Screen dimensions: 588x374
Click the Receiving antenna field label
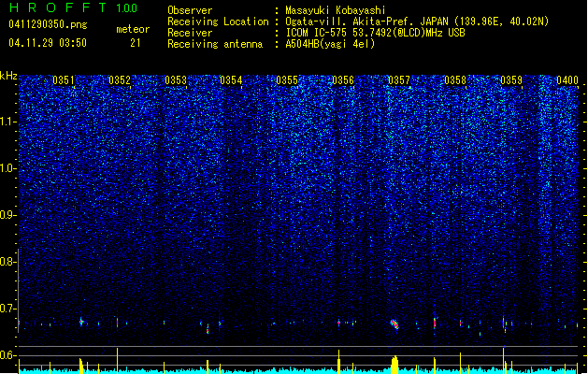215,44
